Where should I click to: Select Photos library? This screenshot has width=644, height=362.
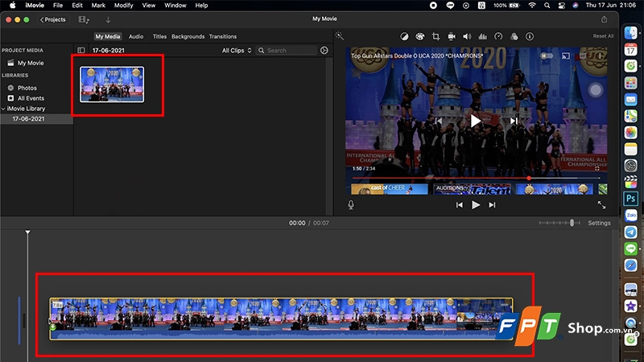pos(27,88)
